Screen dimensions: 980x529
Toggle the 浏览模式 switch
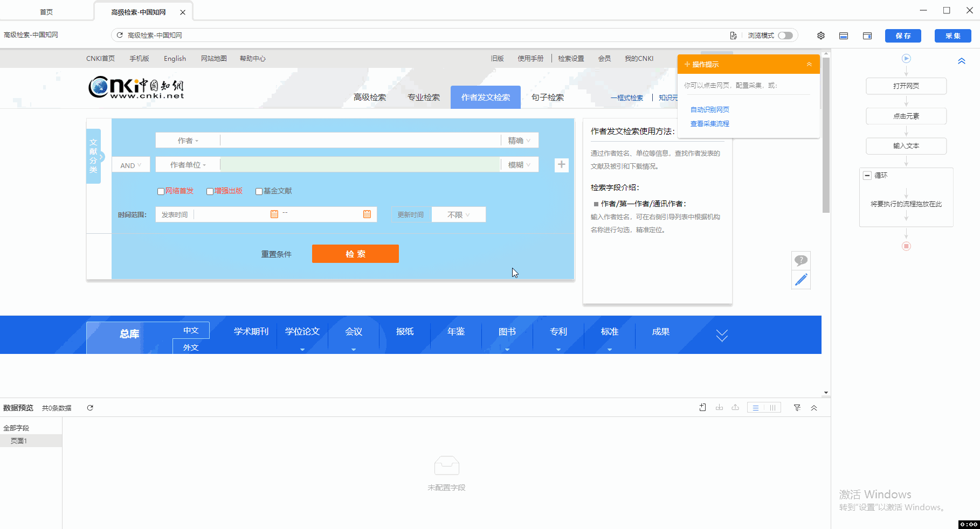(785, 36)
